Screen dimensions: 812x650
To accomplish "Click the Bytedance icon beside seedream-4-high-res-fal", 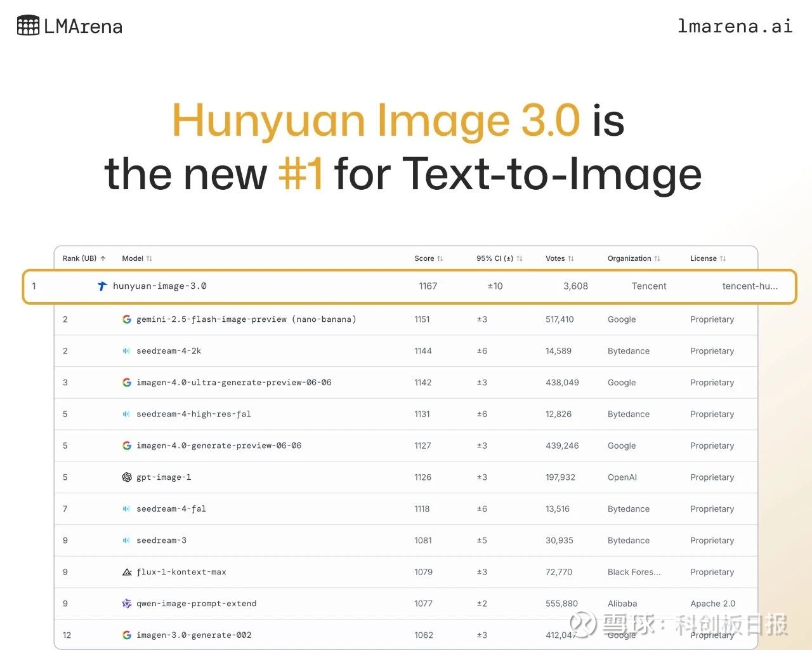I will [127, 414].
